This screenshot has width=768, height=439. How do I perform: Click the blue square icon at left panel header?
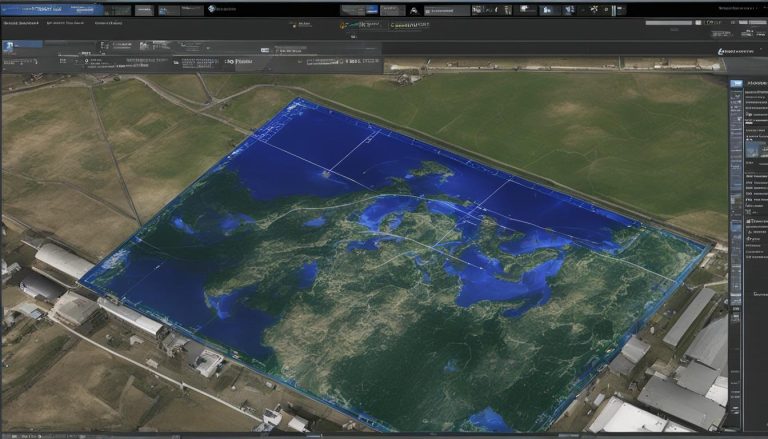coord(8,46)
